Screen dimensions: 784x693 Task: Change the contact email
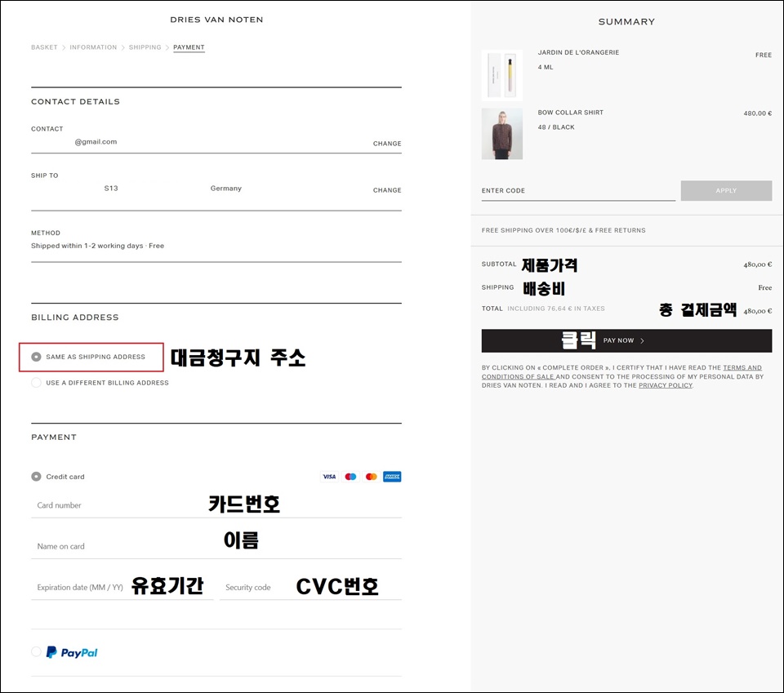click(387, 144)
